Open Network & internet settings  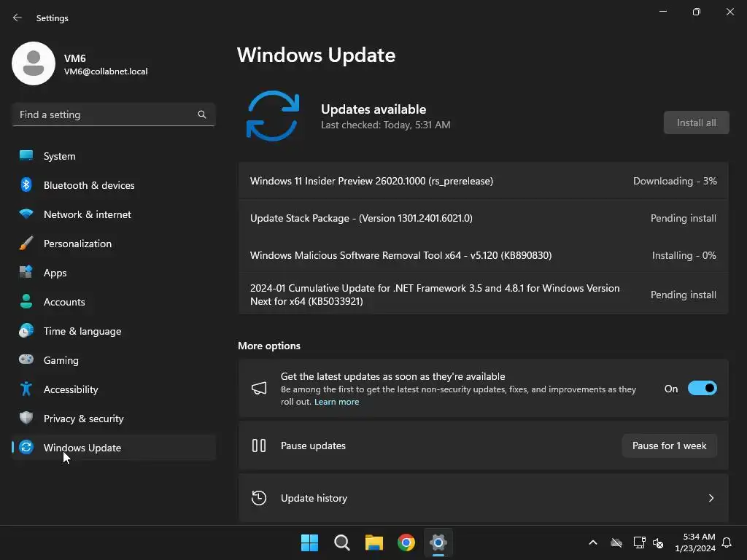113,214
